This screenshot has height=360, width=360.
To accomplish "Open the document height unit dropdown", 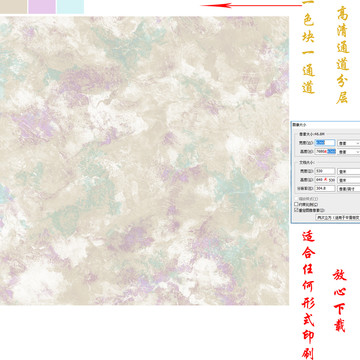I will (x=349, y=180).
